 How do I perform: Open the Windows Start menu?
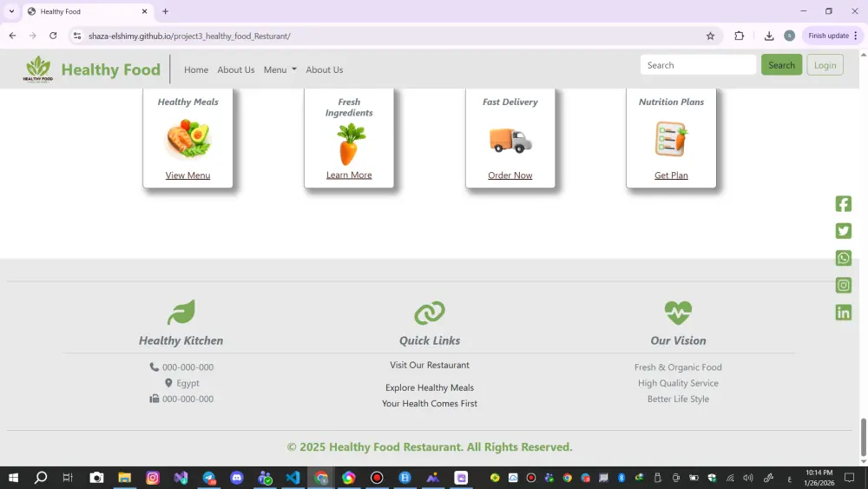pyautogui.click(x=13, y=478)
